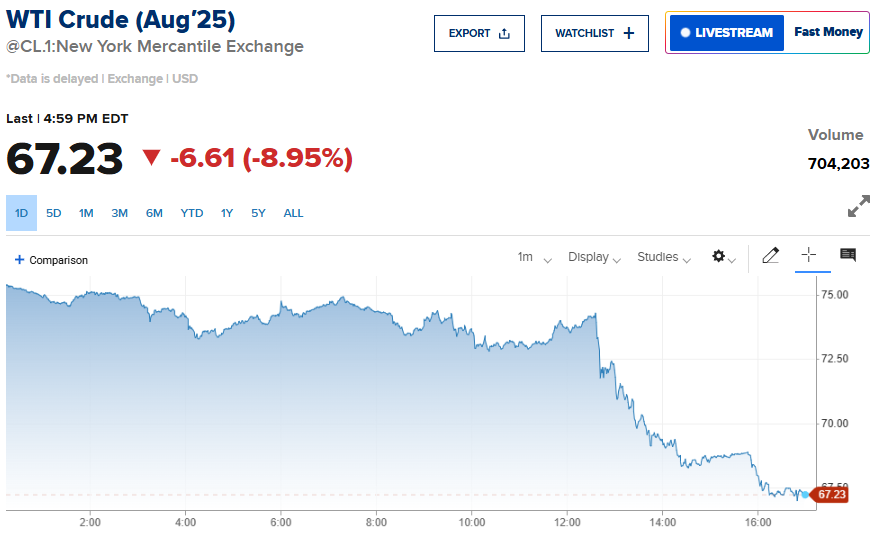
Task: Open the pencil drawing tool
Action: click(x=770, y=256)
